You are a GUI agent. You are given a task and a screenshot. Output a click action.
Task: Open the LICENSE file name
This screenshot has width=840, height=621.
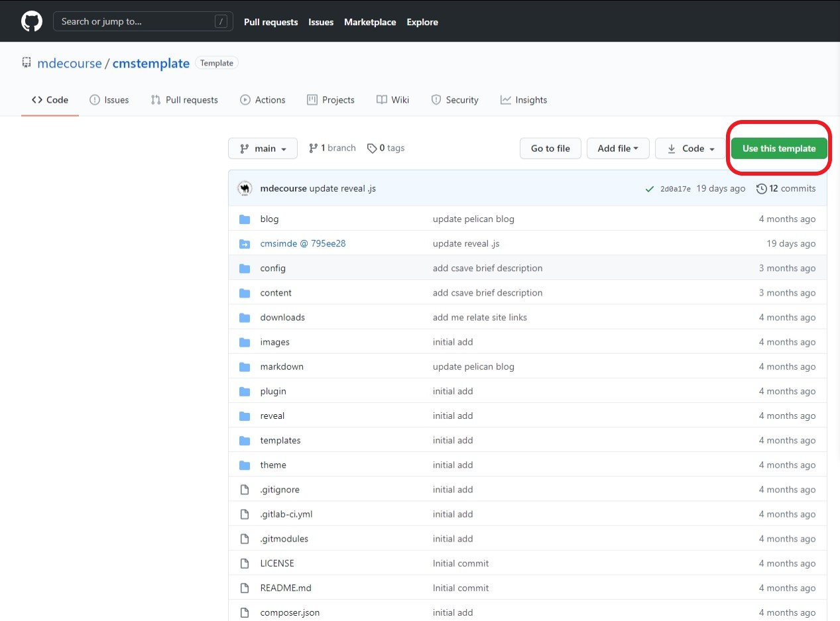pos(277,563)
